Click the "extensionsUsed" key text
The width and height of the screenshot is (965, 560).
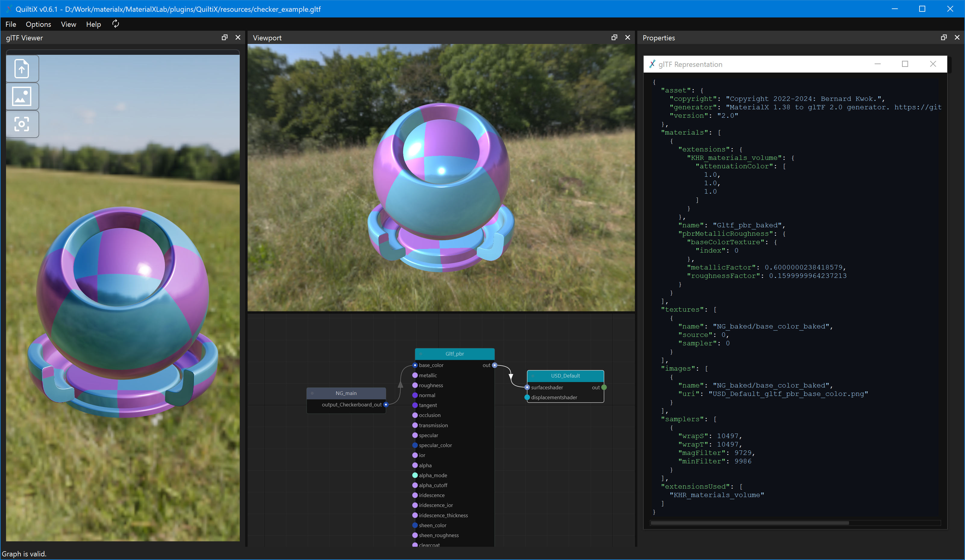[x=697, y=487]
